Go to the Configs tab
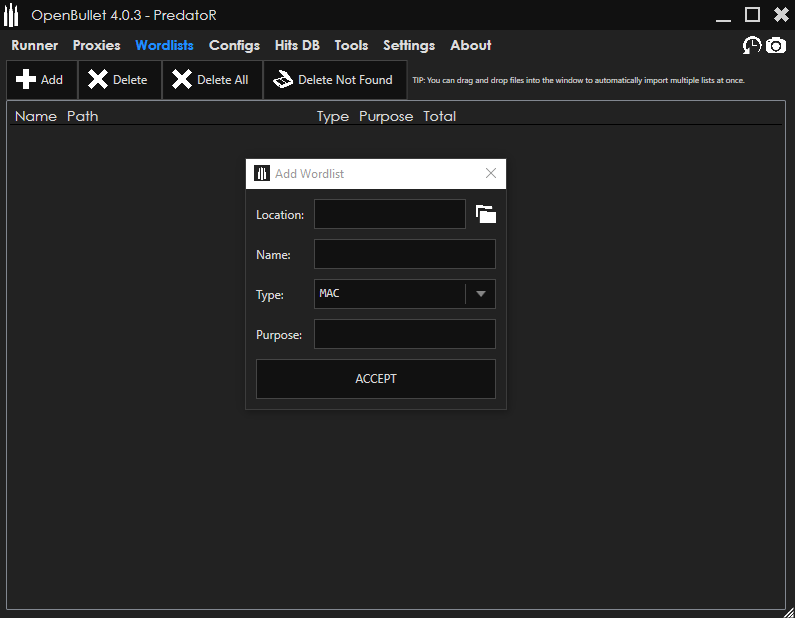Screen dimensions: 795x618 234,46
